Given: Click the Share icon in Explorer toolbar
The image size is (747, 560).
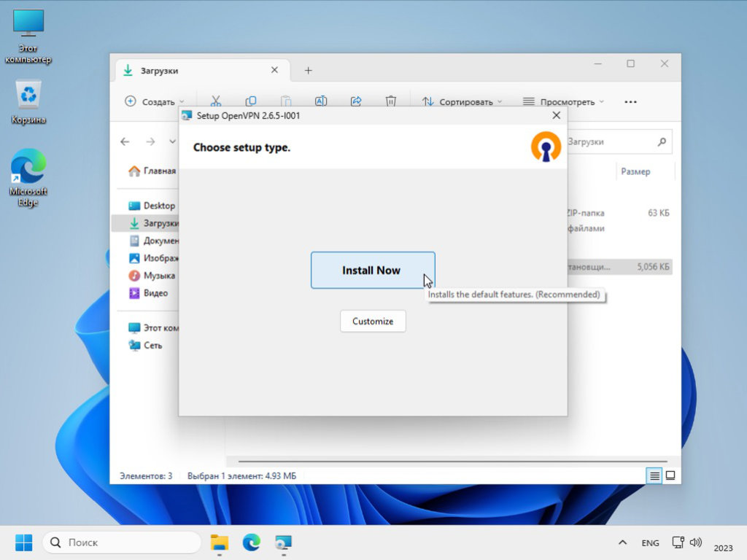Looking at the screenshot, I should point(356,101).
